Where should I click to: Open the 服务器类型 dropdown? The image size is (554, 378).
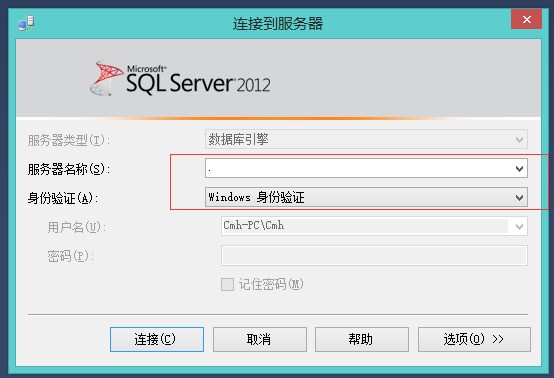[366, 139]
